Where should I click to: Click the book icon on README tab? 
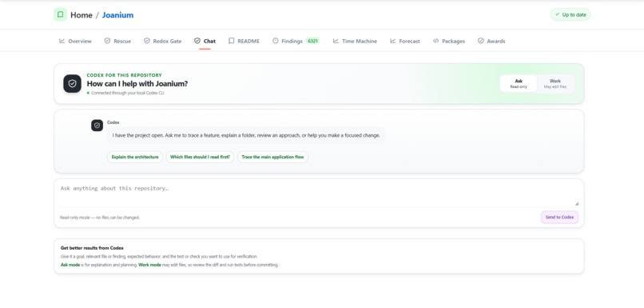tap(231, 41)
